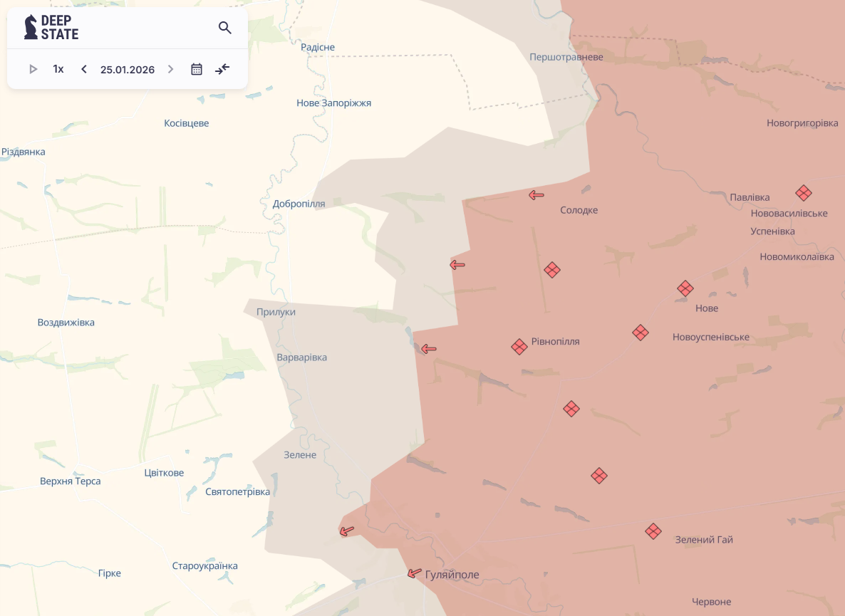Select the unit marker right of Павлівка

[x=804, y=193]
